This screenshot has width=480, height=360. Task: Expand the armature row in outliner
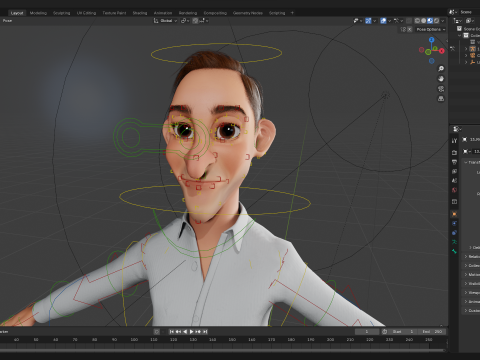pyautogui.click(x=466, y=49)
